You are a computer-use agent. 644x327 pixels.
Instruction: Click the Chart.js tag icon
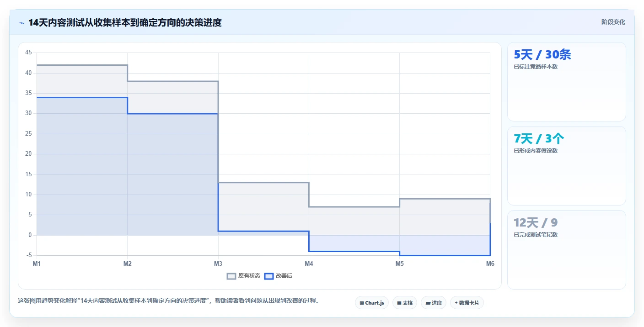362,303
